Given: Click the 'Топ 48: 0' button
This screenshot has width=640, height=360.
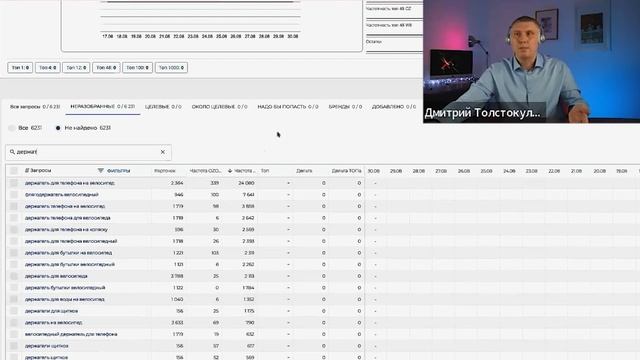Looking at the screenshot, I should pos(106,67).
